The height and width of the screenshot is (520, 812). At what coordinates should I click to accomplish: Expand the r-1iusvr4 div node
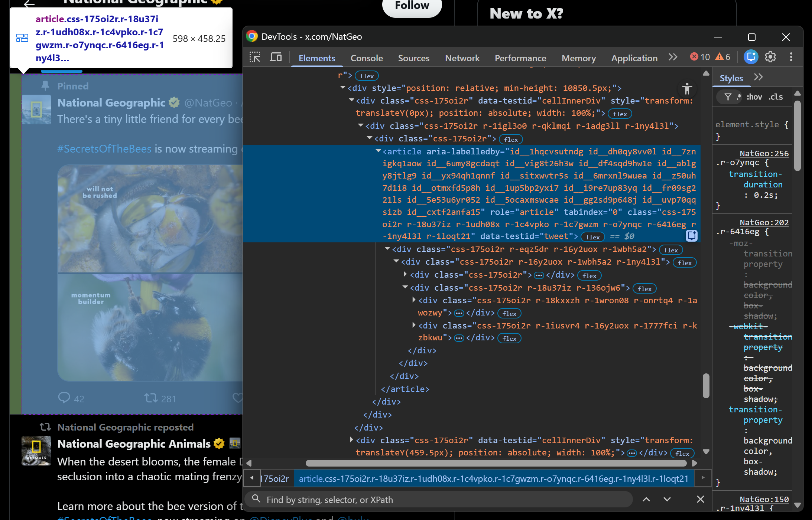(x=414, y=325)
